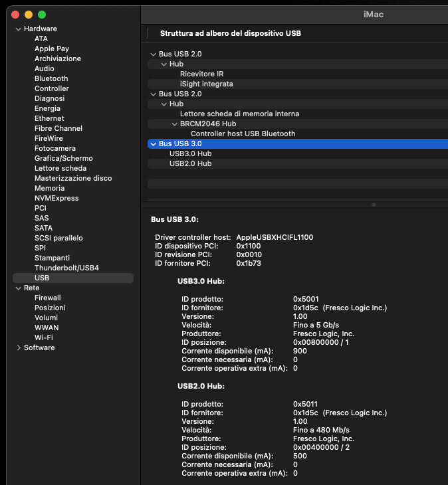Collapse the Rete section chevron
This screenshot has height=485, width=448.
coord(18,288)
